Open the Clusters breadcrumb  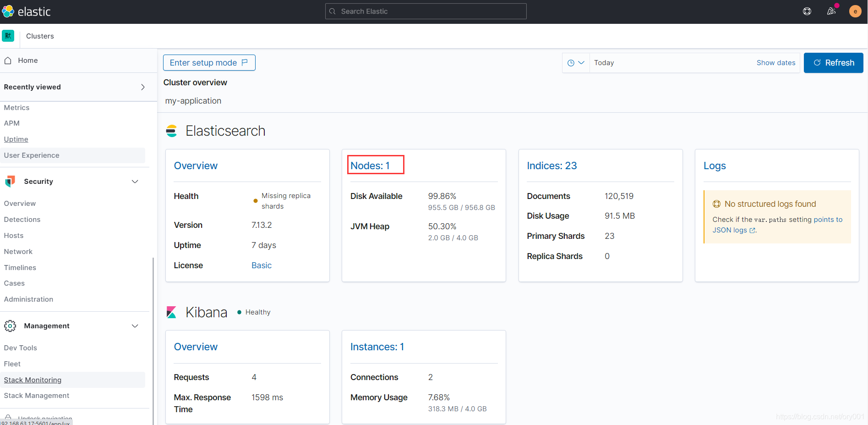pos(40,36)
